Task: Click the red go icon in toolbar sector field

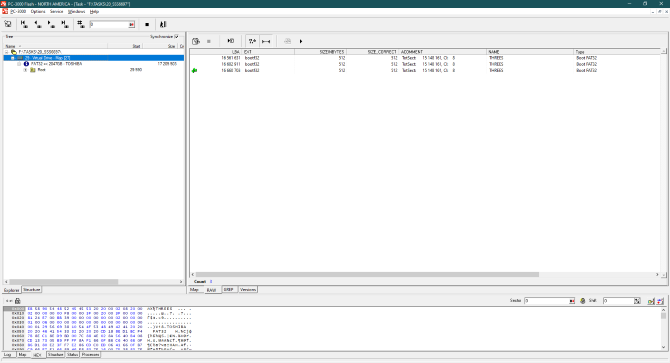Action: (132, 25)
